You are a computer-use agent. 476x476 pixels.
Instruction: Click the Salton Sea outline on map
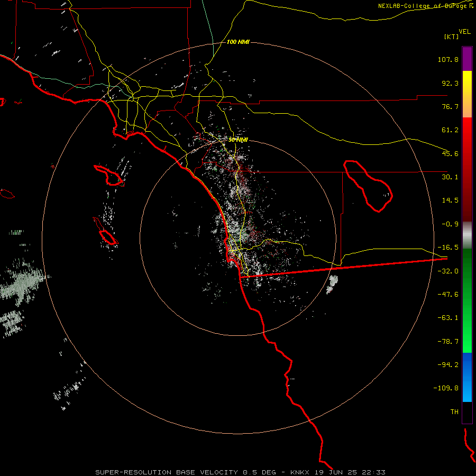pos(368,186)
